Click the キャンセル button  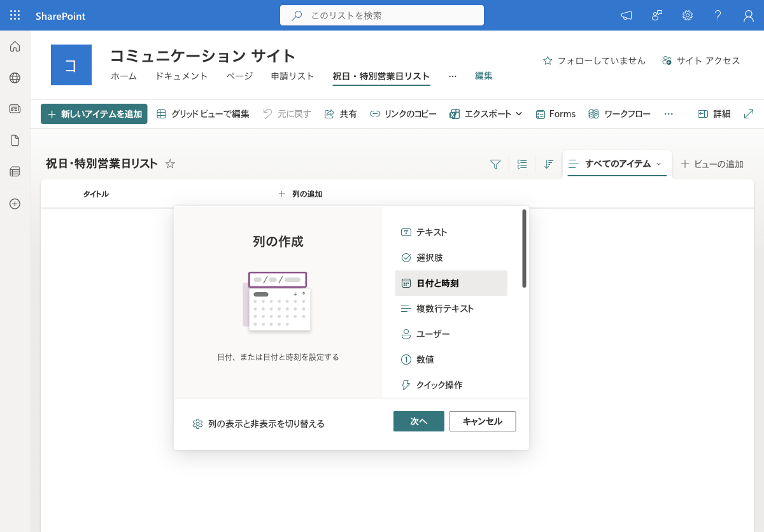[x=483, y=421]
